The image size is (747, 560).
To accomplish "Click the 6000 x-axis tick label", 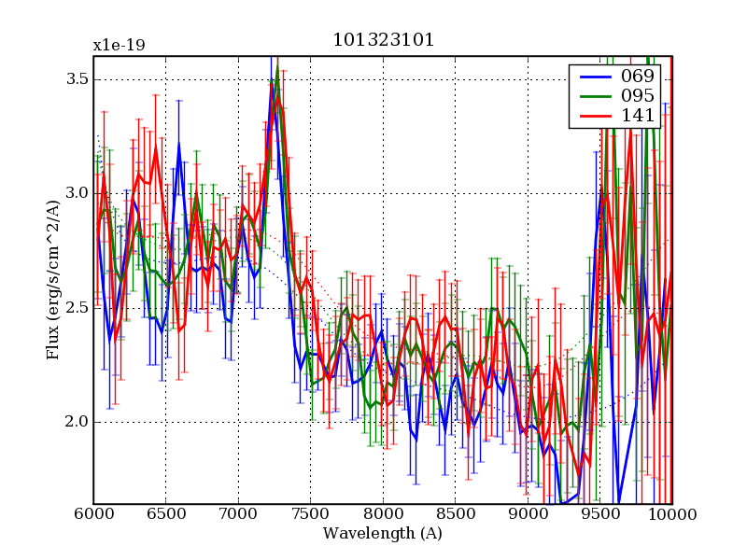I will coord(93,515).
